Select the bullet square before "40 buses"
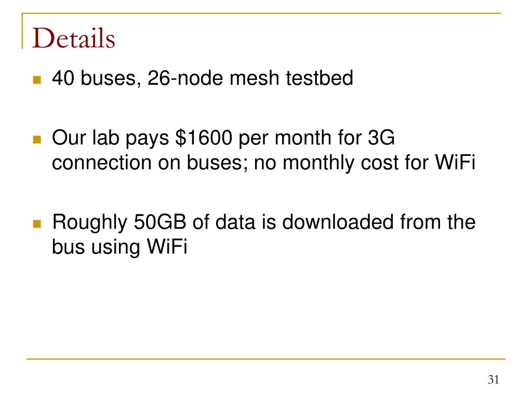This screenshot has height=399, width=532. click(37, 80)
